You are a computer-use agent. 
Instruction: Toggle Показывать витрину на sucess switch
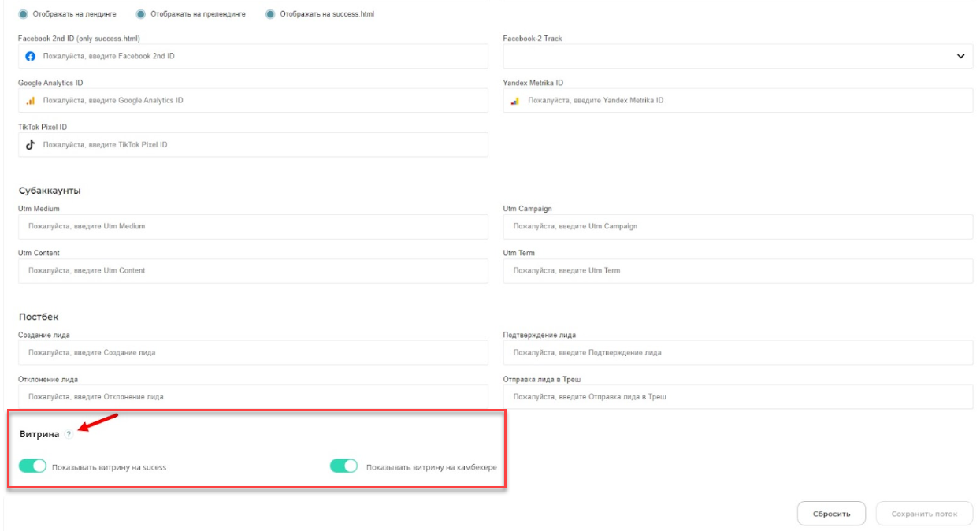32,466
